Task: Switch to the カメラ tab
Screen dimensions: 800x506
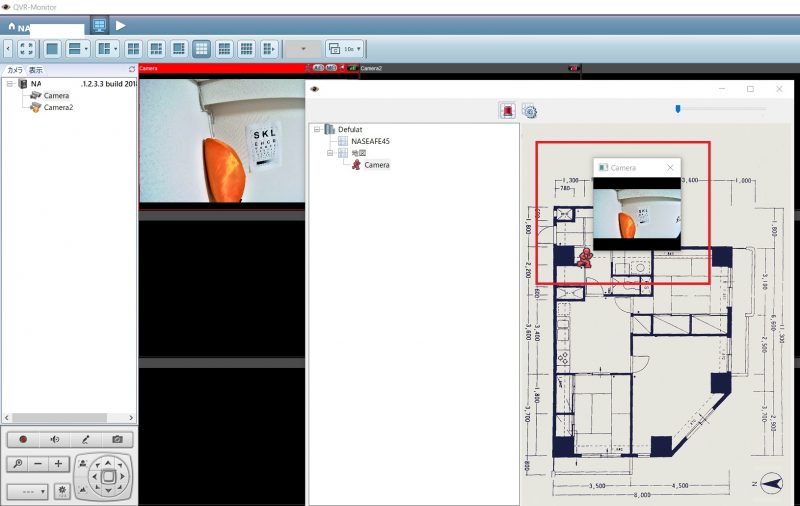Action: click(x=15, y=70)
